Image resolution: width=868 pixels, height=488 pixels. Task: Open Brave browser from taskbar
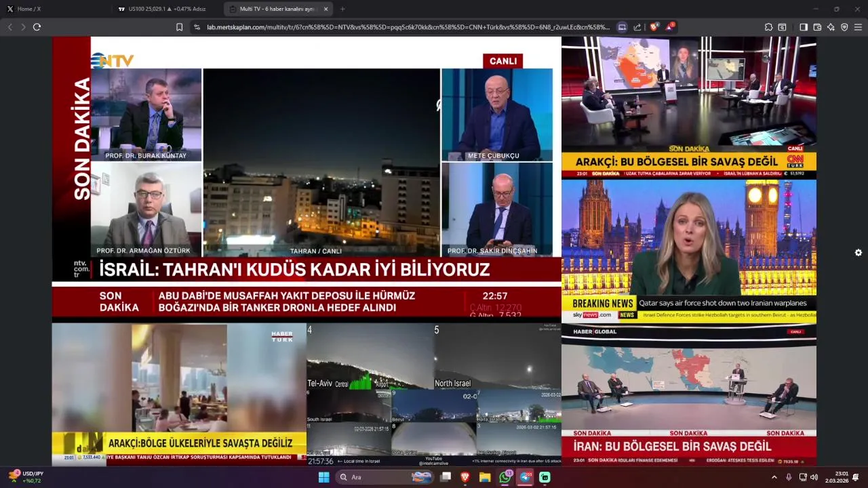[465, 477]
